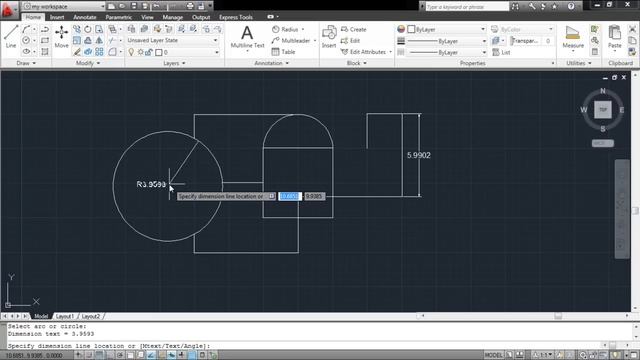Screen dimensions: 640x360
Task: Open the Home ribbon tab
Action: point(33,17)
